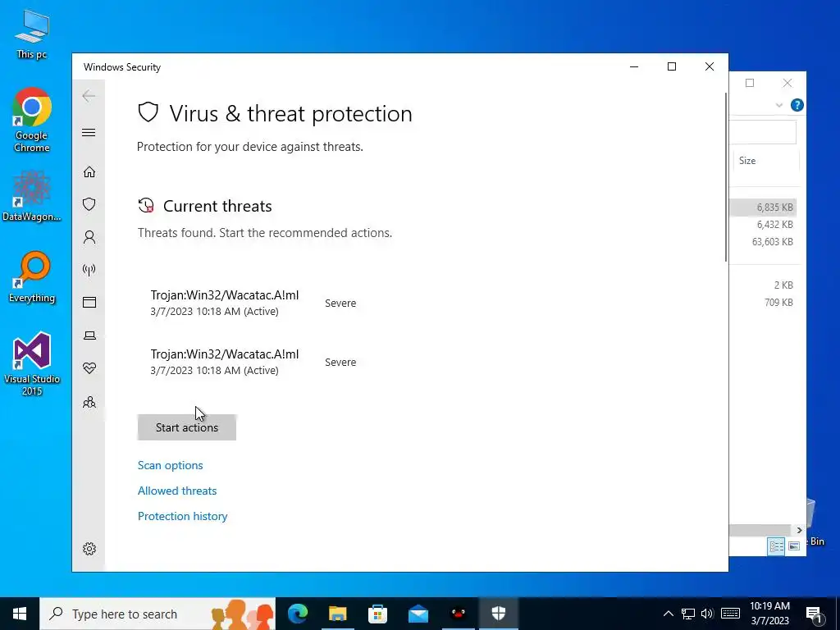Open the Scan options link

pos(171,465)
